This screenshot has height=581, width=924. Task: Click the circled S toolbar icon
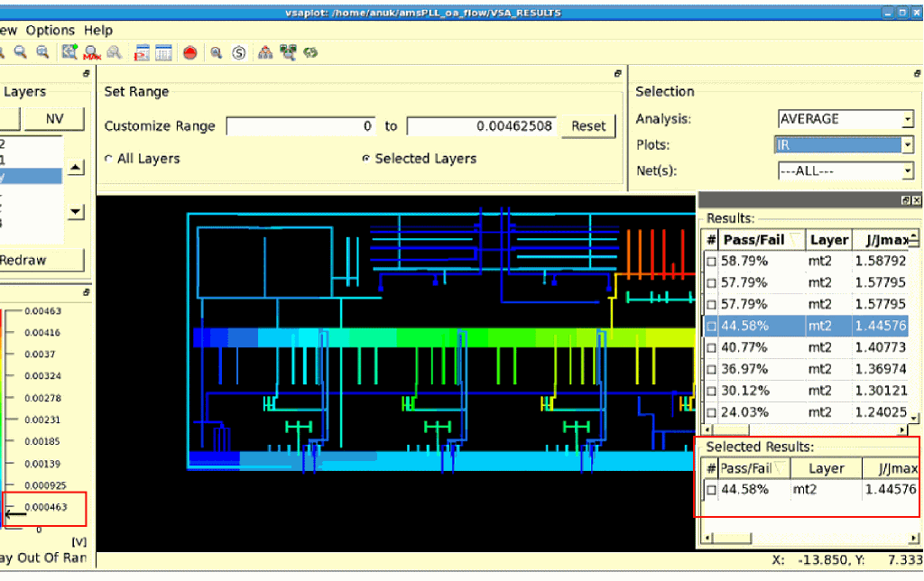click(239, 53)
